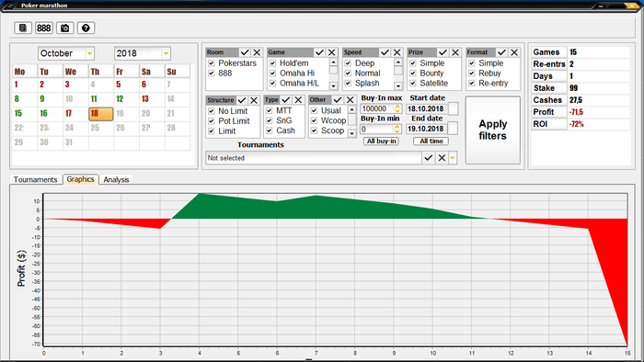
Task: Click the 888 toolbar button
Action: (43, 28)
